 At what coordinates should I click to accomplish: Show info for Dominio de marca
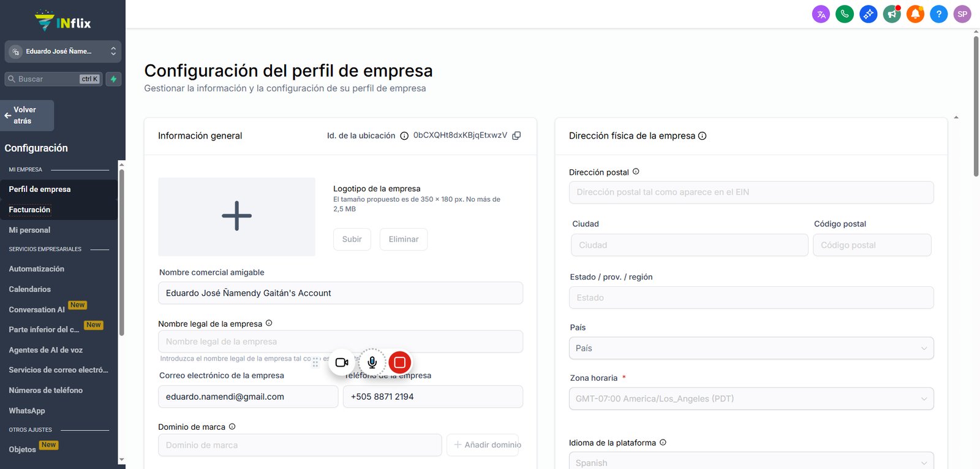coord(232,427)
